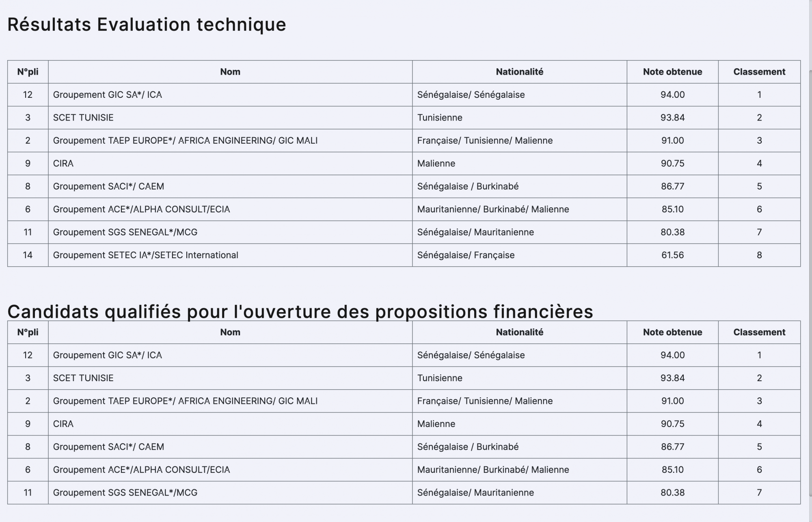Click the "Sénégalaise/ Française" nationality cell
812x522 pixels.
click(x=466, y=255)
